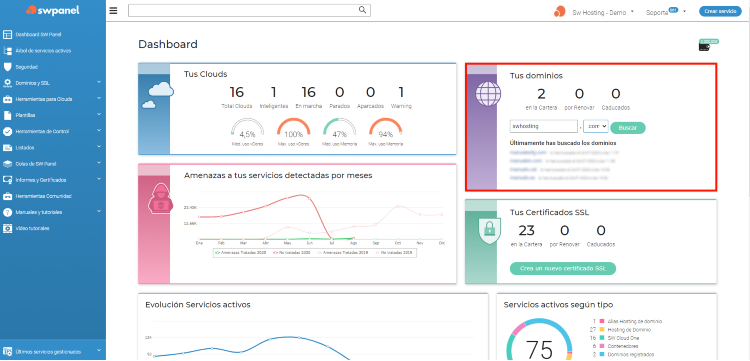Click the Herramientas para Clouds briefcase icon
This screenshot has width=750, height=361.
pos(7,99)
